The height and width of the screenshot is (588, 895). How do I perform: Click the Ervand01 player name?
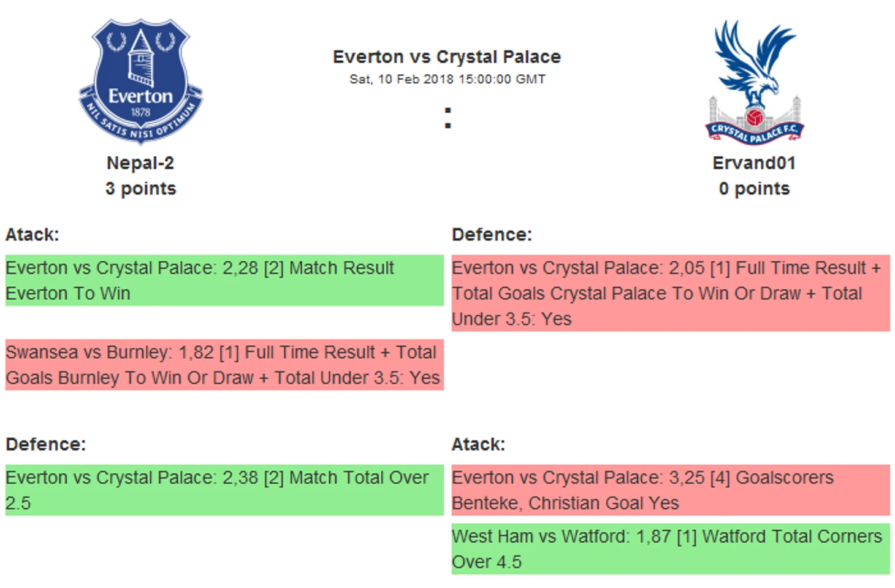click(x=754, y=163)
